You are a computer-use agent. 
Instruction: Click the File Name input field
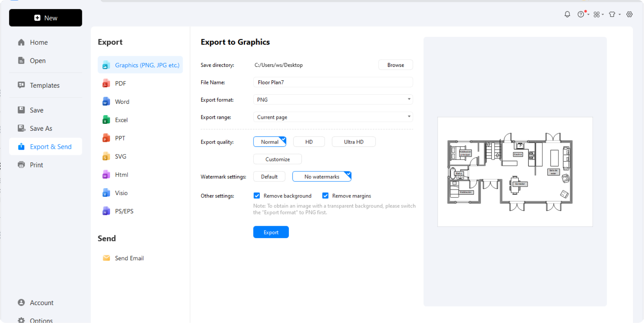click(333, 82)
